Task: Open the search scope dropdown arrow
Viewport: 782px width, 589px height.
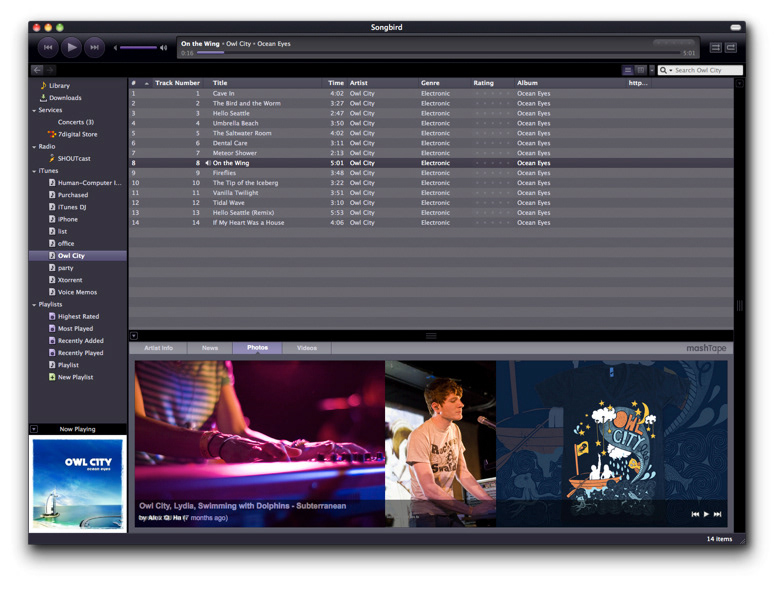Action: (x=671, y=71)
